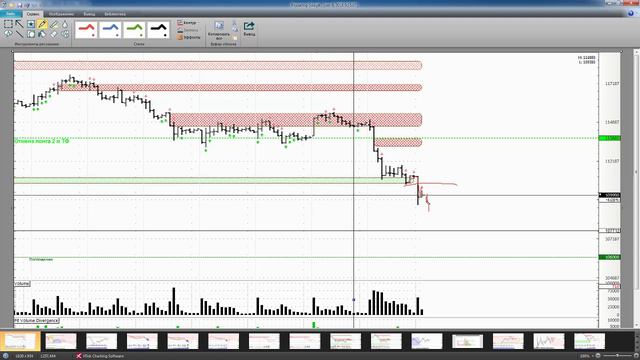Screen dimensions: 640x360
Task: Switch to the Библиотека ribbon tab
Action: 115,14
